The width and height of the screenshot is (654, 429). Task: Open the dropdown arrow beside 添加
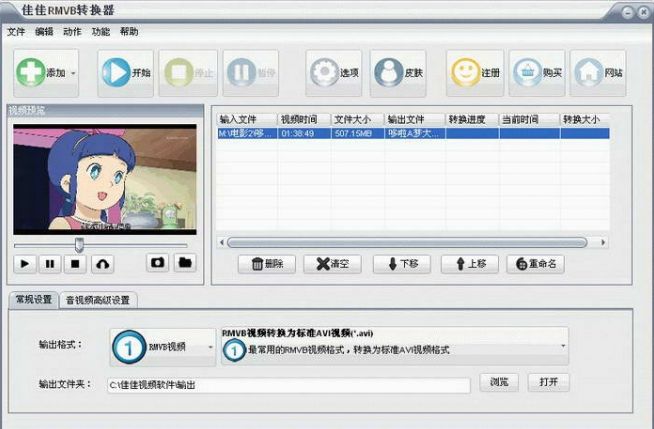[x=73, y=73]
